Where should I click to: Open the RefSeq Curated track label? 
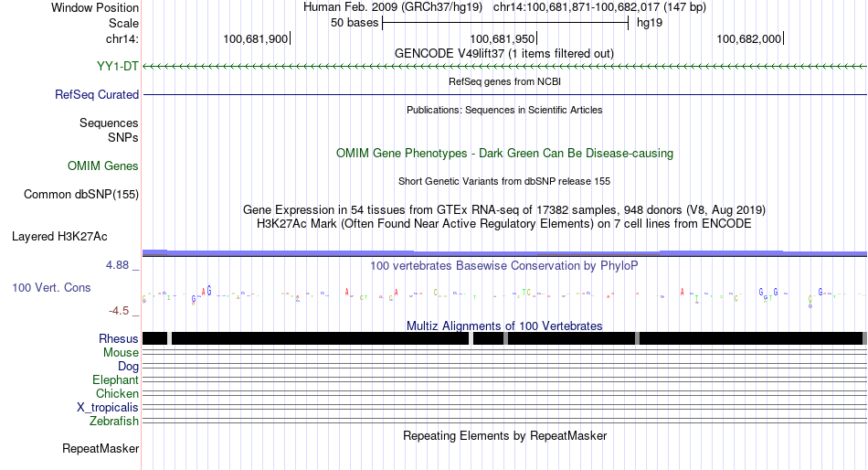click(x=97, y=95)
